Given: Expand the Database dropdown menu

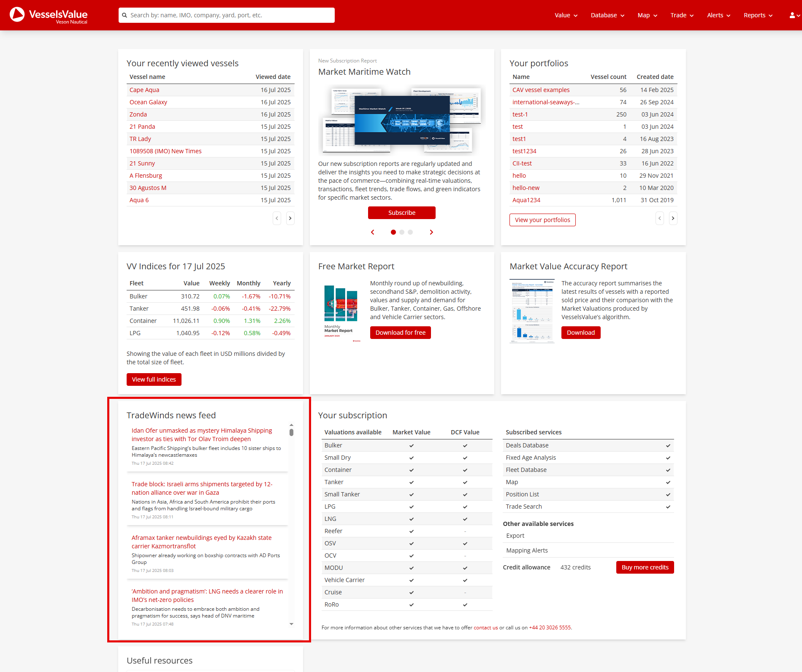Looking at the screenshot, I should [607, 15].
